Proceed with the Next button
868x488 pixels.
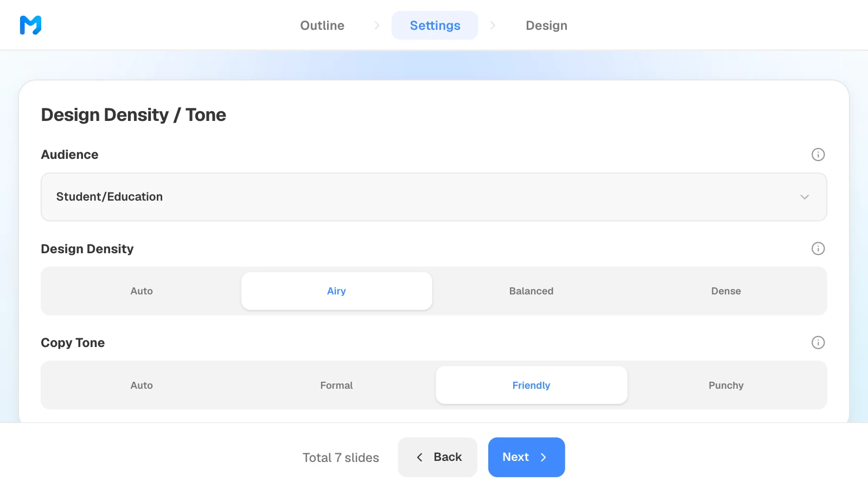pos(526,457)
